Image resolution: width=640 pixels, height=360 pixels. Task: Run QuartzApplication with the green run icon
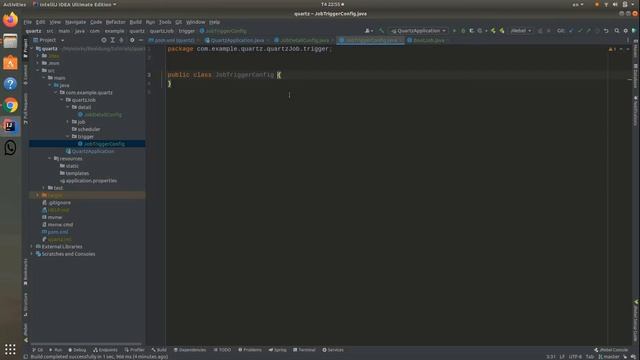click(x=454, y=31)
